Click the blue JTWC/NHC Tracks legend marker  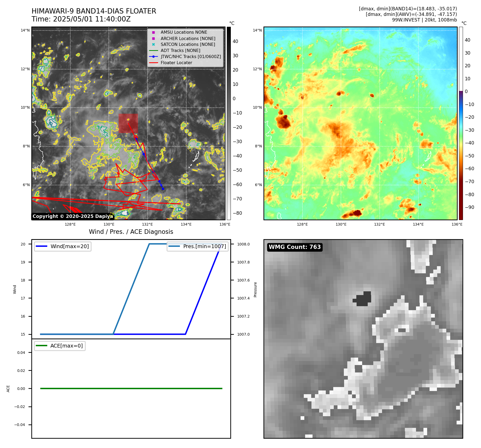click(x=153, y=56)
